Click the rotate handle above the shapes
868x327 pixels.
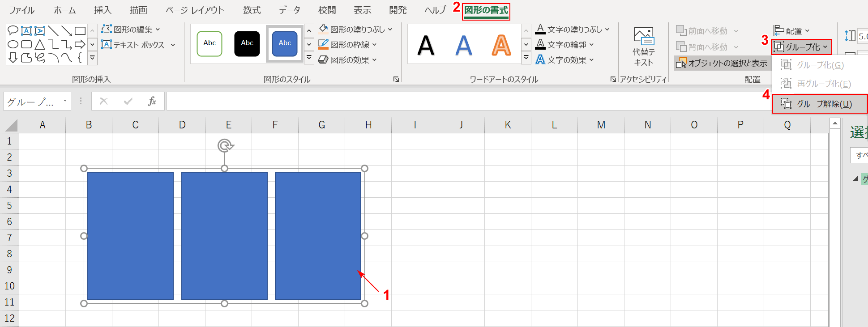click(225, 146)
